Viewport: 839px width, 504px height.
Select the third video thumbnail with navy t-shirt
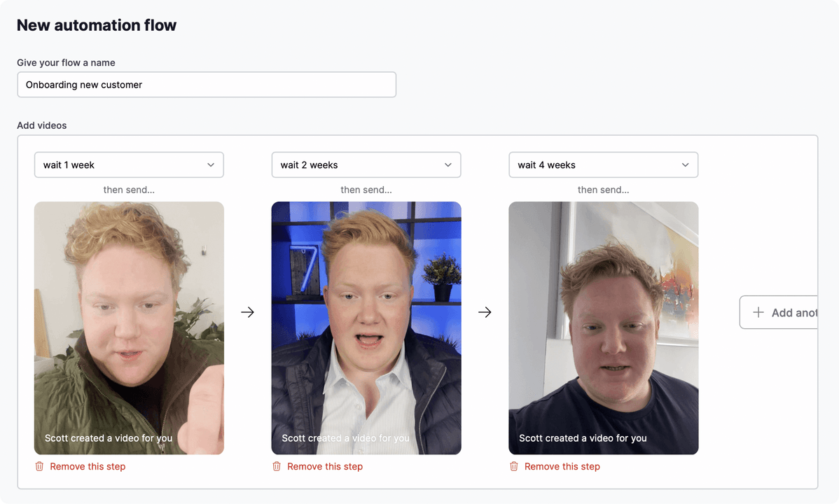coord(603,328)
